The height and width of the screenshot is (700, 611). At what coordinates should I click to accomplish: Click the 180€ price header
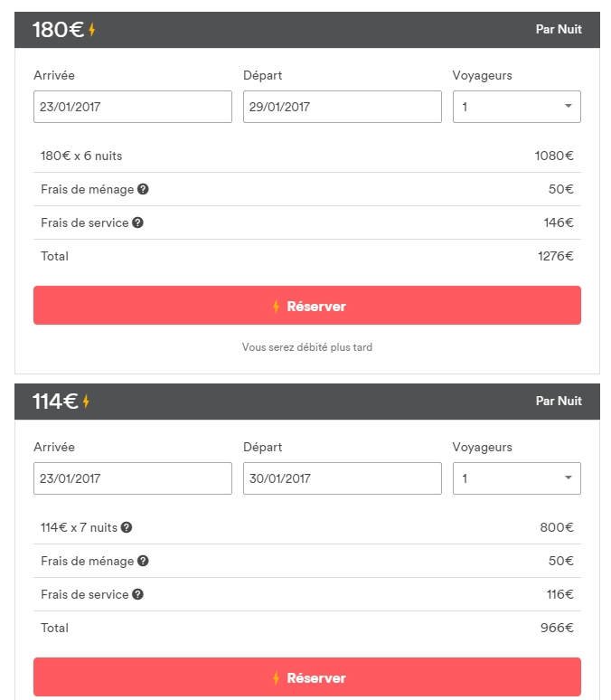[x=58, y=30]
